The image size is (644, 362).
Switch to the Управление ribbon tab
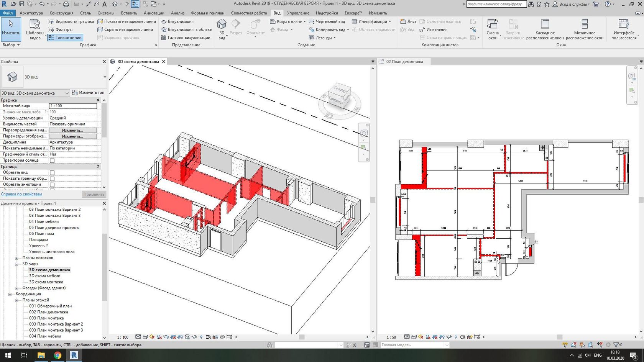[298, 13]
